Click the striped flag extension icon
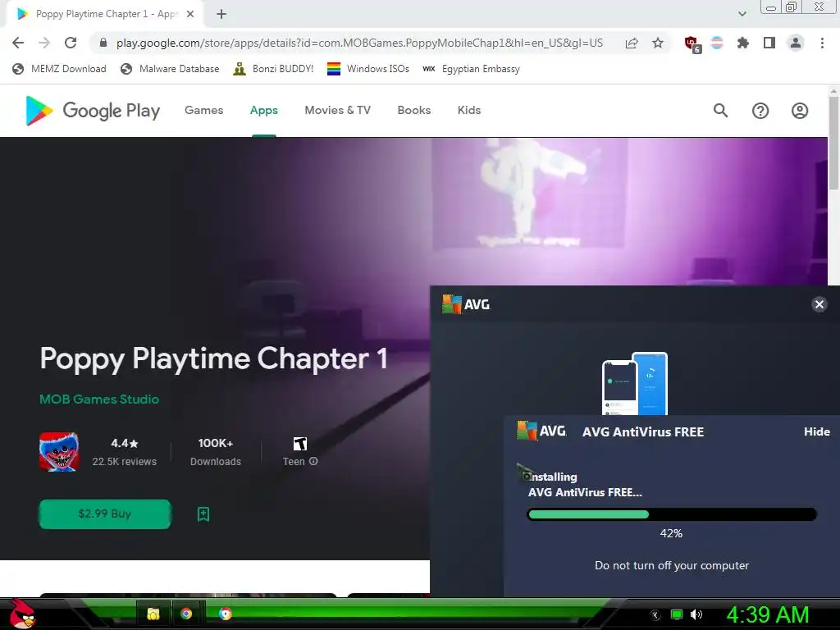Viewport: 840px width, 630px height. pos(717,43)
